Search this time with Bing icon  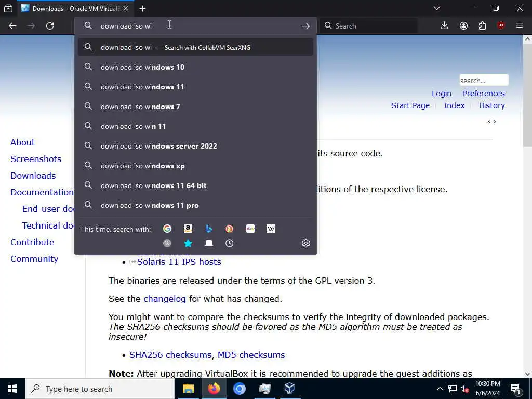[209, 229]
